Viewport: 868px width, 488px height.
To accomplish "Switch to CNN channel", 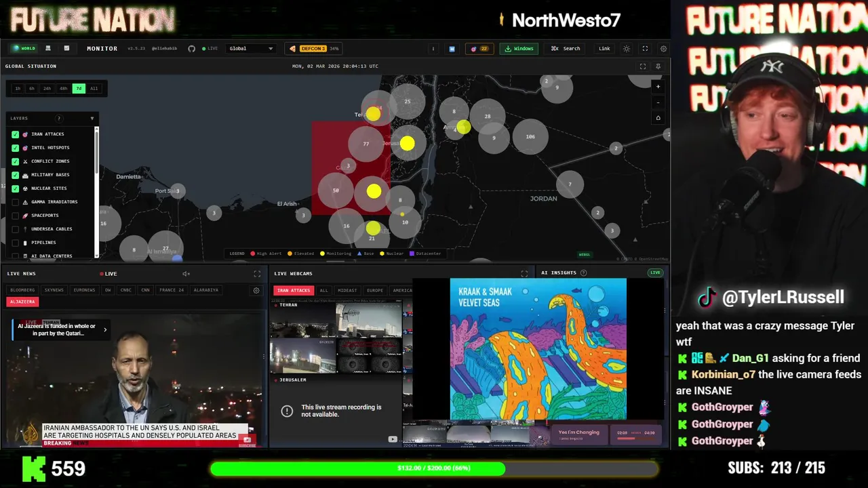I will (x=145, y=290).
